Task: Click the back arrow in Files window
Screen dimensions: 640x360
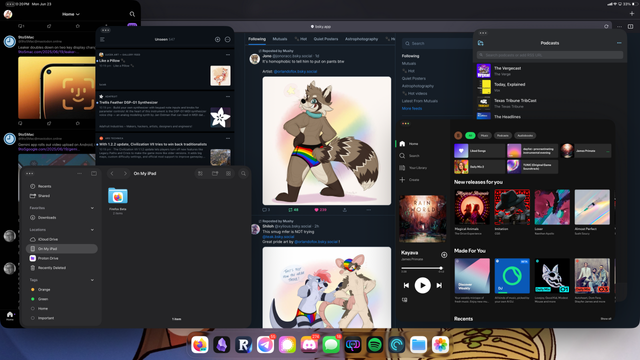Action: [x=112, y=173]
